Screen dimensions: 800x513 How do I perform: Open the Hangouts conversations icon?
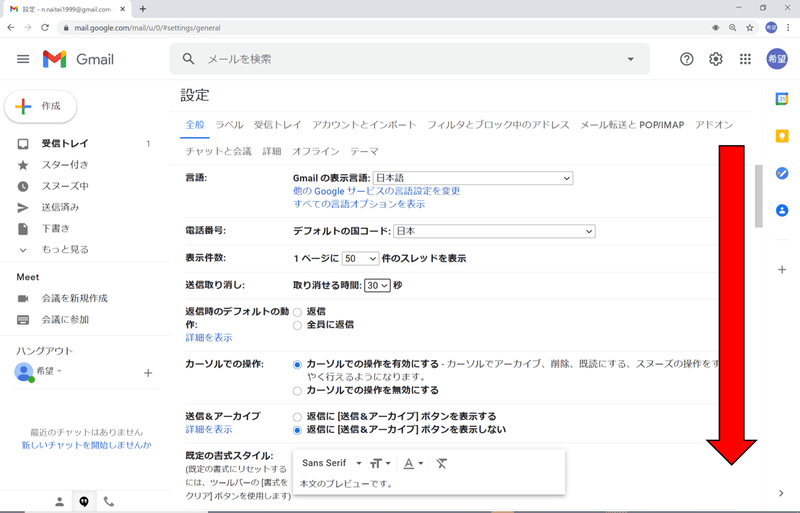click(84, 502)
